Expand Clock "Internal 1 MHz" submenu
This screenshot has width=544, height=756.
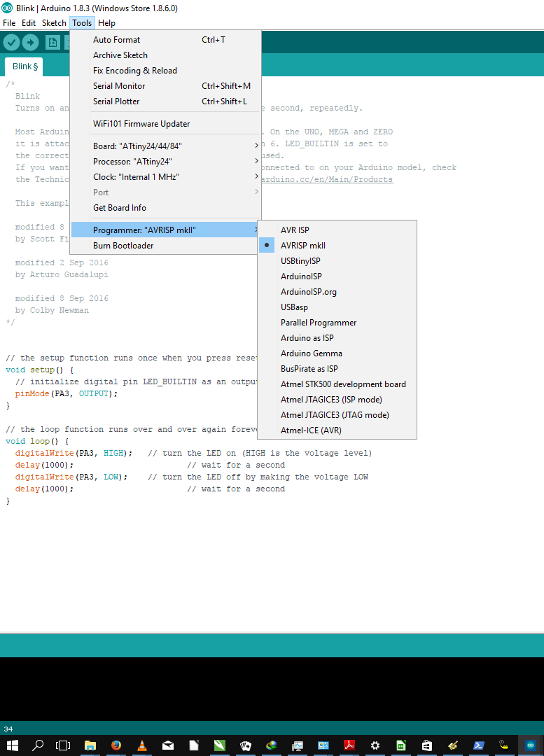point(166,177)
